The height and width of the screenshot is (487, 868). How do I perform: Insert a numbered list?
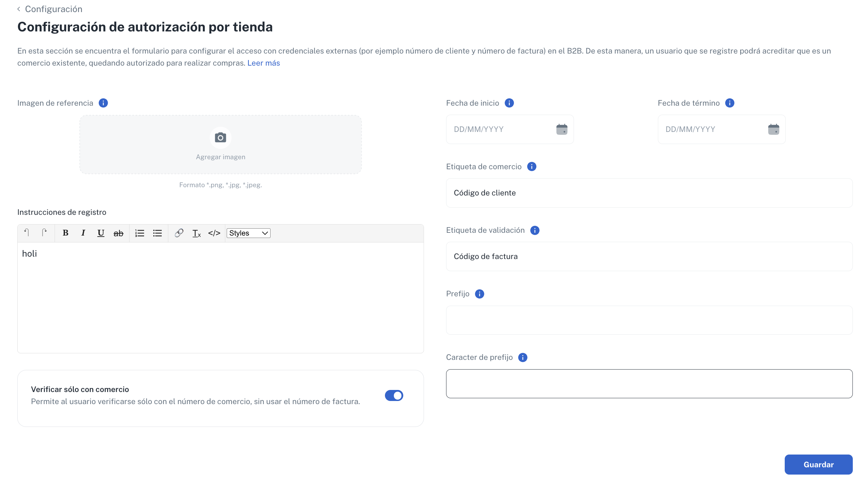140,233
